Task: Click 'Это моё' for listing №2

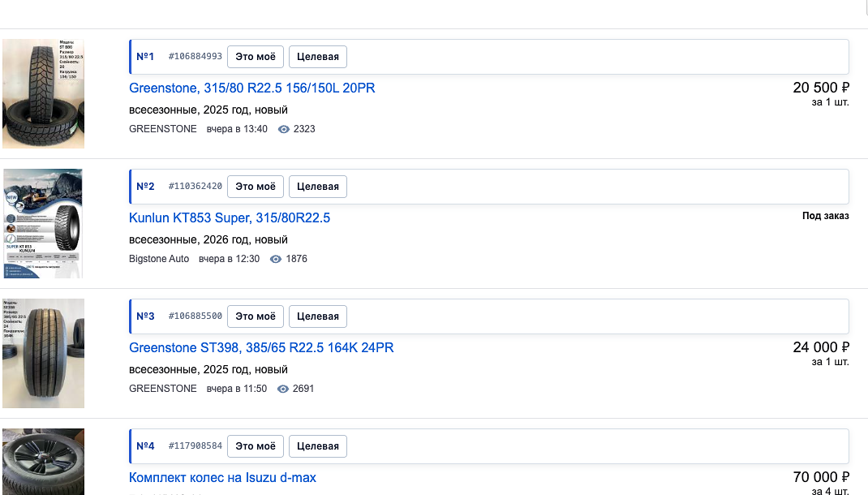Action: tap(256, 187)
